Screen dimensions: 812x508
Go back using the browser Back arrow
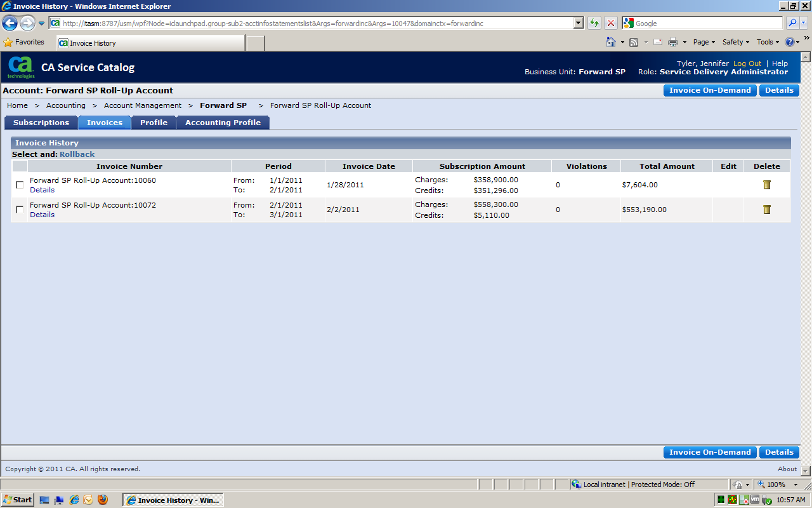10,23
